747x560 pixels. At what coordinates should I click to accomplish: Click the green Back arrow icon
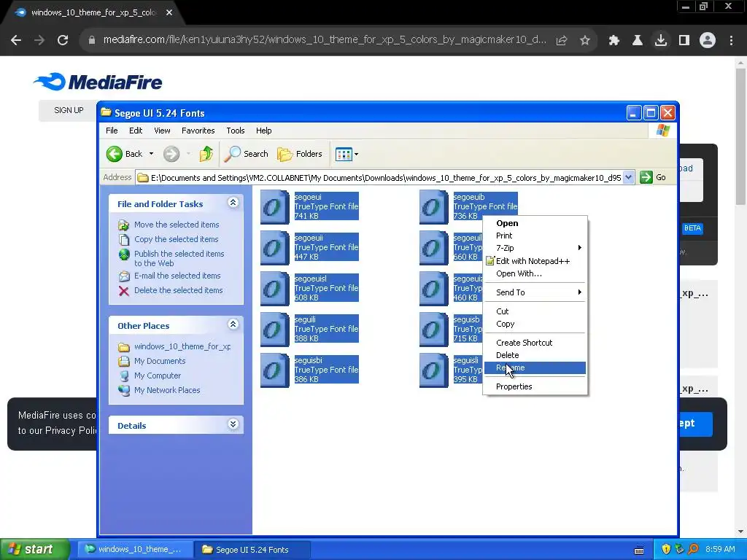pyautogui.click(x=115, y=154)
